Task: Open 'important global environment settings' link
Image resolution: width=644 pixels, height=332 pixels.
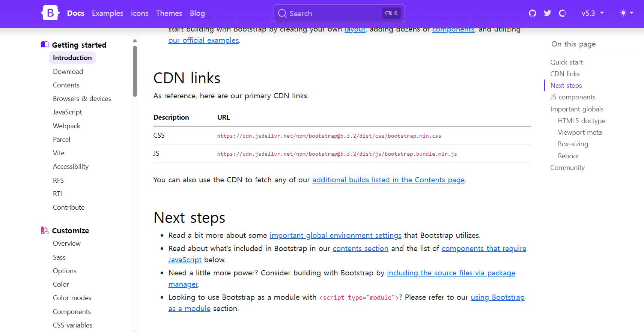Action: (336, 235)
